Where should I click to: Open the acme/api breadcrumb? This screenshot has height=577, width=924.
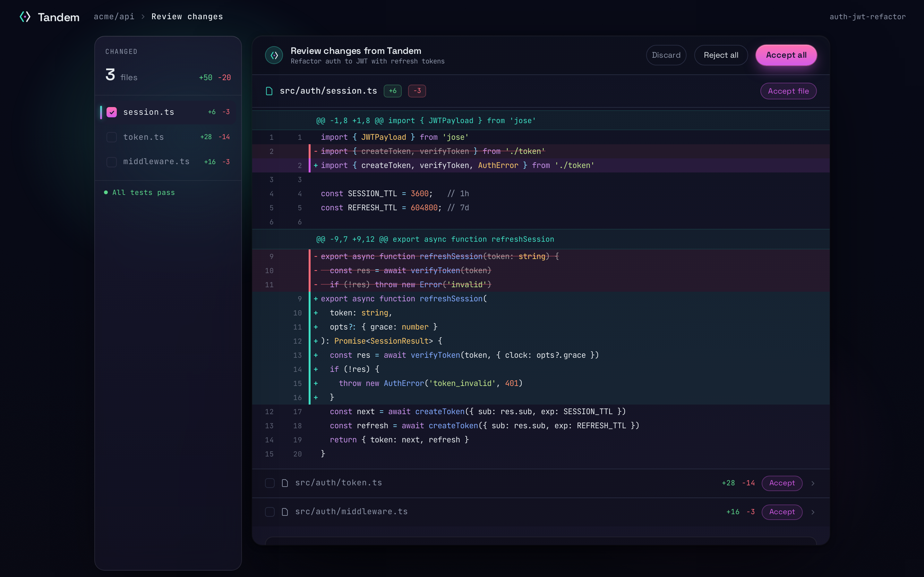pos(114,17)
